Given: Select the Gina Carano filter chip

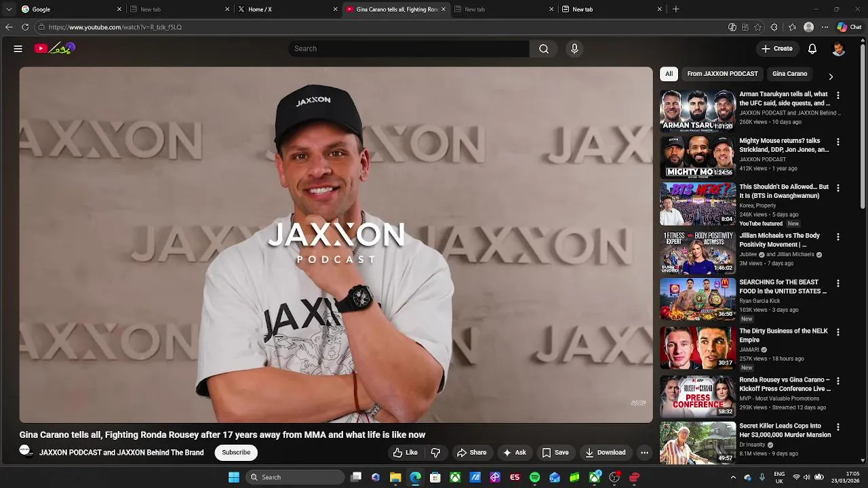Looking at the screenshot, I should coord(789,74).
